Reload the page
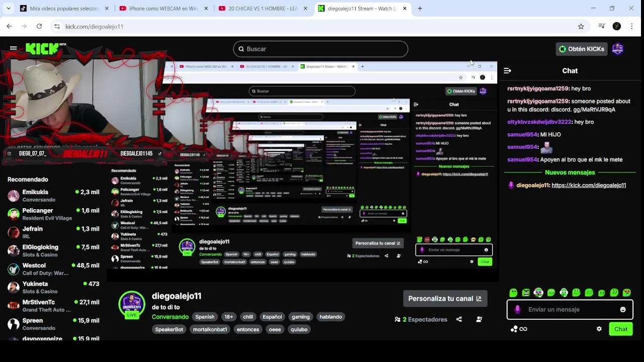644x362 pixels. [39, 26]
